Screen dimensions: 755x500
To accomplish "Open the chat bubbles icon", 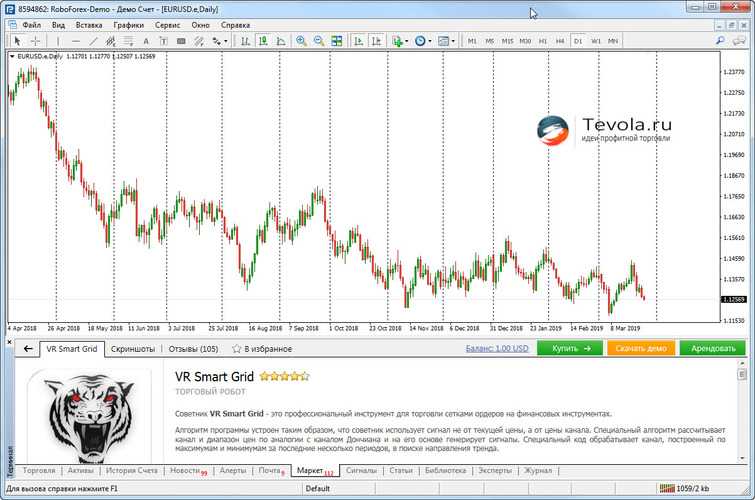I will click(738, 41).
